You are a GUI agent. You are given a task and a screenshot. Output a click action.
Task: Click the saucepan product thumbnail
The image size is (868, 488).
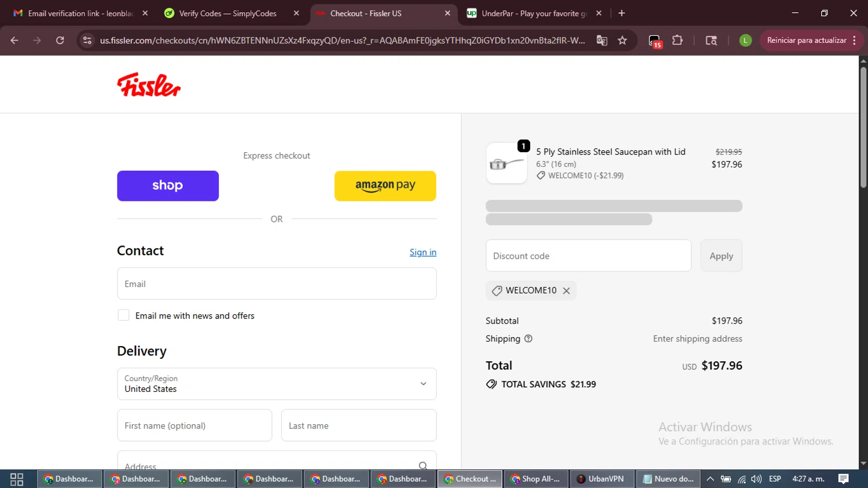pyautogui.click(x=506, y=163)
